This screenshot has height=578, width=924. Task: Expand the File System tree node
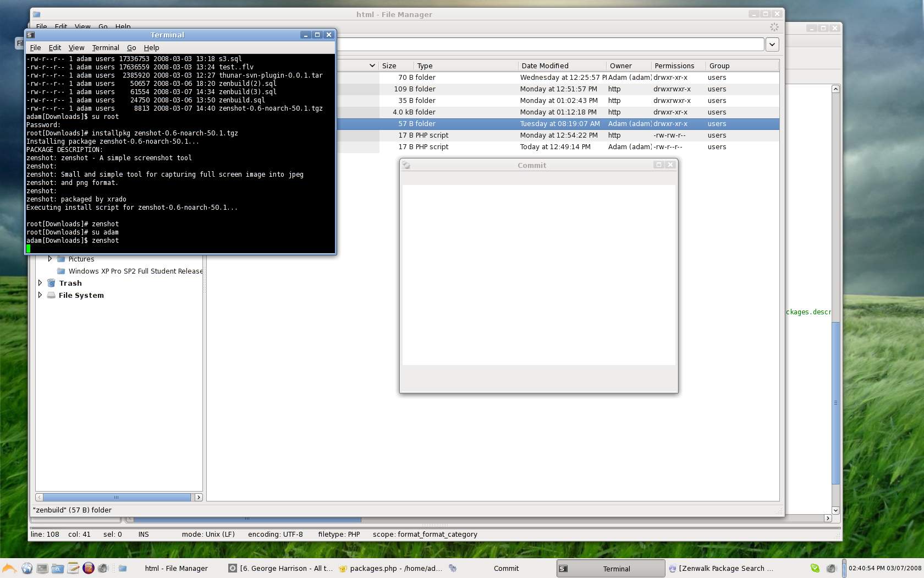40,295
